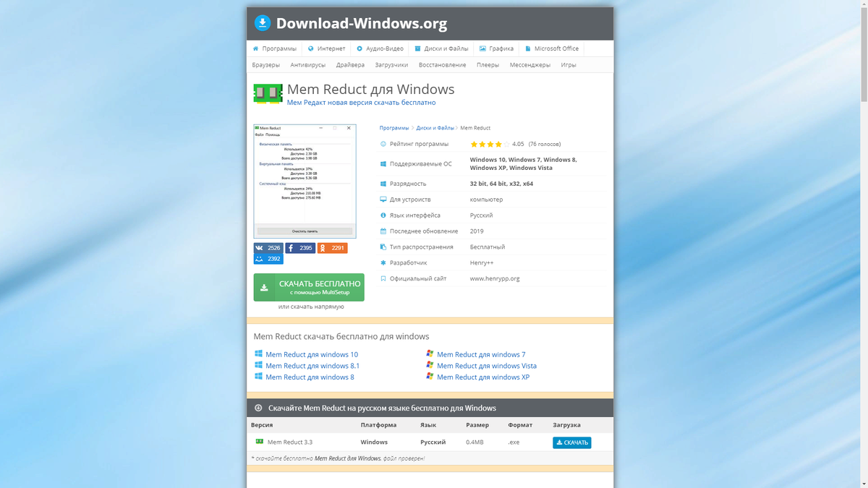
Task: Click Mem Reduct 3.3 table row icon
Action: pyautogui.click(x=259, y=442)
